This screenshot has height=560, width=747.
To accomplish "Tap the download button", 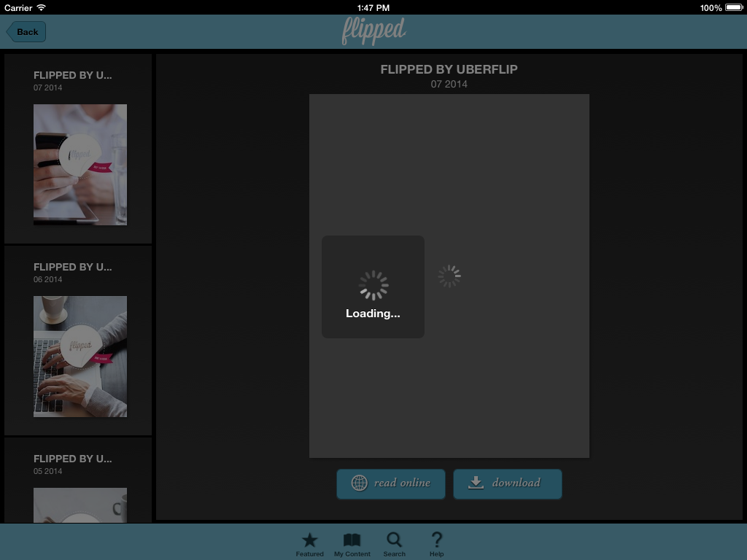I will [508, 484].
